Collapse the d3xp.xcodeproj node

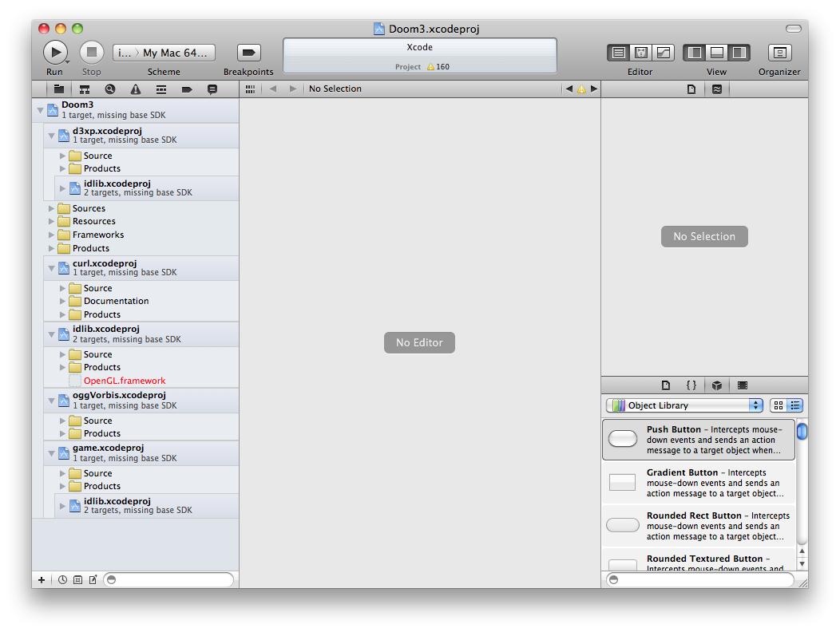pyautogui.click(x=51, y=136)
